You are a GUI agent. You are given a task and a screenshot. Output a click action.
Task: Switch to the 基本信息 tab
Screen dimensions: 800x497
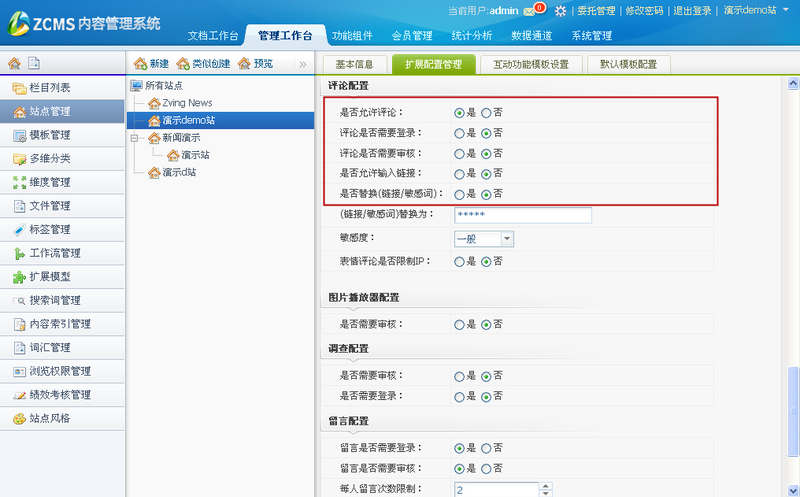(353, 64)
